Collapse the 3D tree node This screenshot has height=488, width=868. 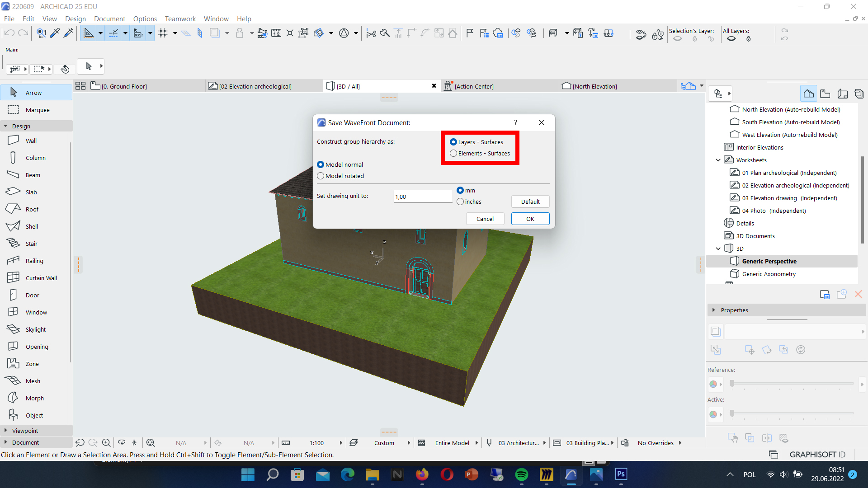click(718, 249)
